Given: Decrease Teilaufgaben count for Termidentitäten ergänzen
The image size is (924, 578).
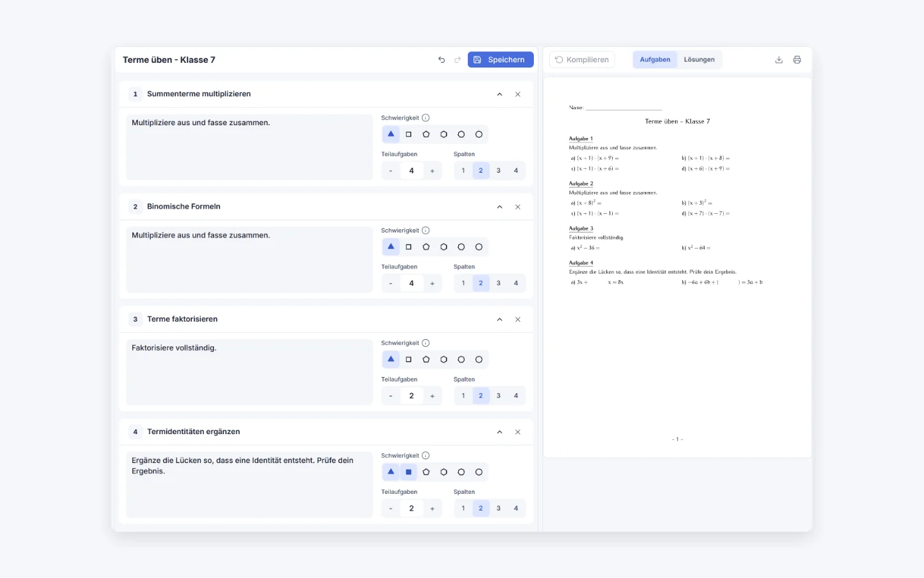Looking at the screenshot, I should coord(391,508).
